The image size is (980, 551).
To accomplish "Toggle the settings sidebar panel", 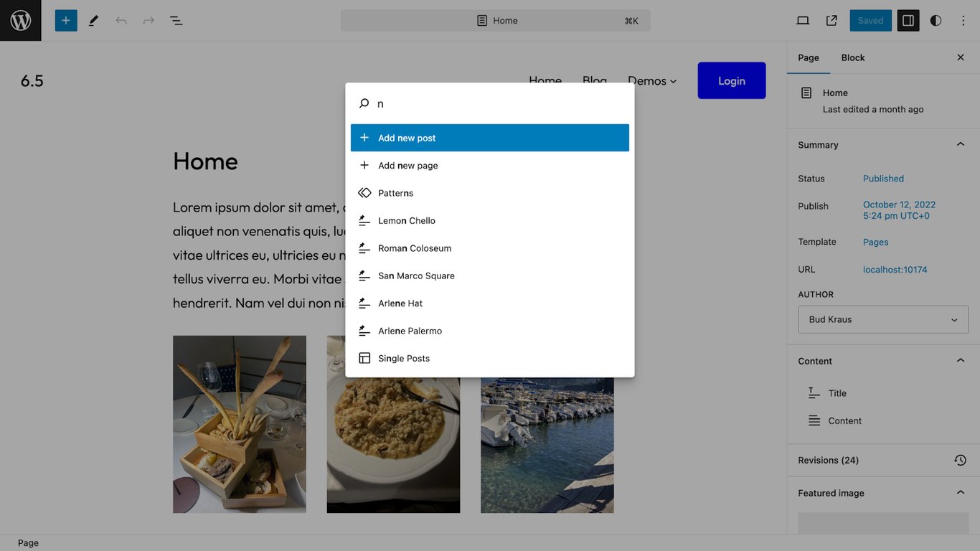I will (908, 20).
